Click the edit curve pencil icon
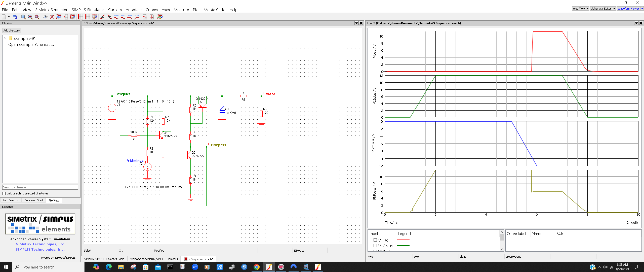 (x=72, y=17)
